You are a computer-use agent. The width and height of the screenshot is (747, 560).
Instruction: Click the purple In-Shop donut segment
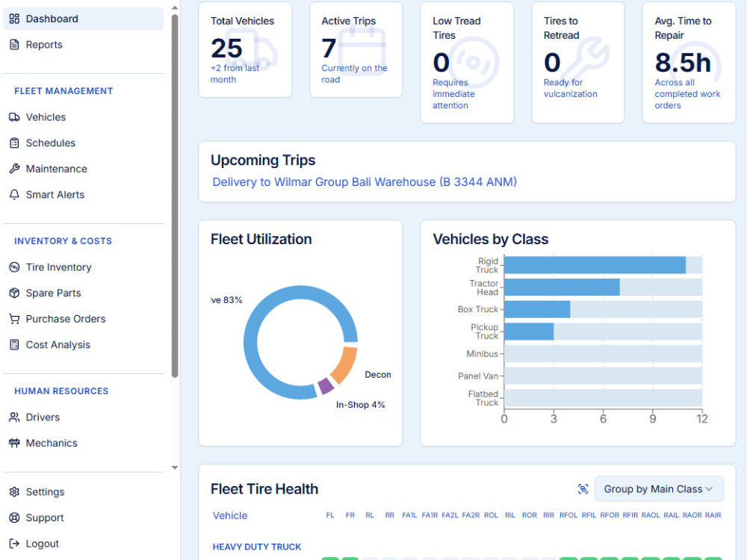coord(326,386)
